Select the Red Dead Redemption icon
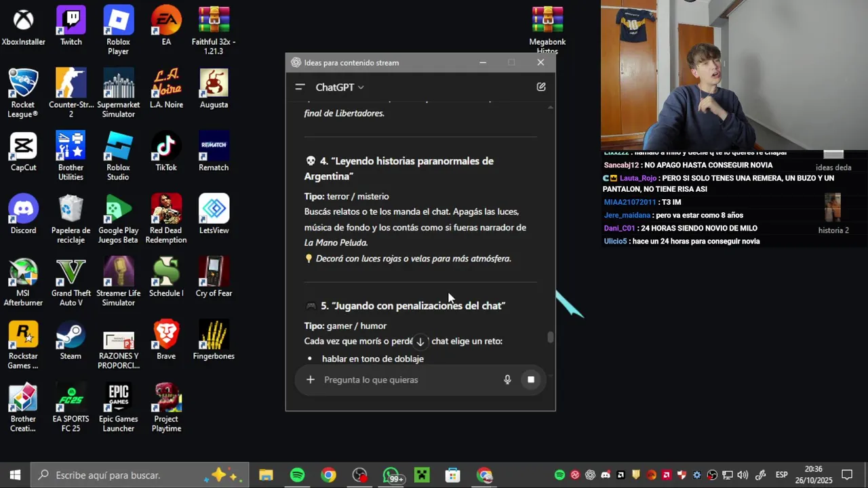 tap(166, 219)
